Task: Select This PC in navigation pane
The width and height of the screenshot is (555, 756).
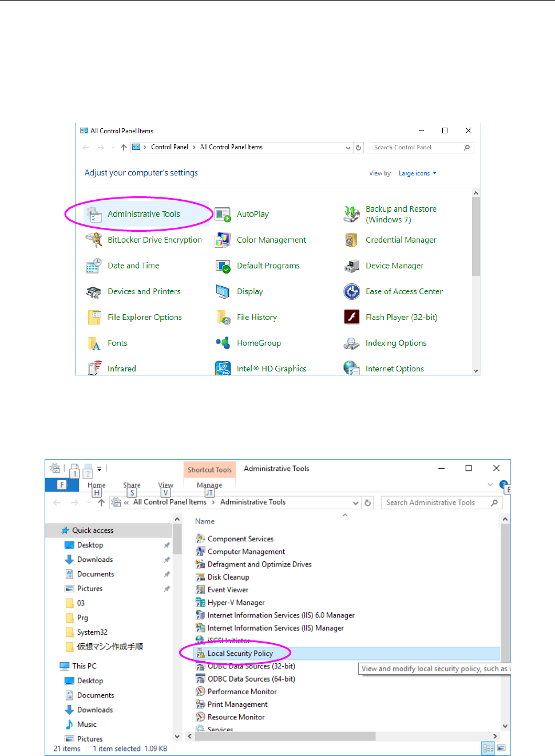Action: pyautogui.click(x=84, y=666)
